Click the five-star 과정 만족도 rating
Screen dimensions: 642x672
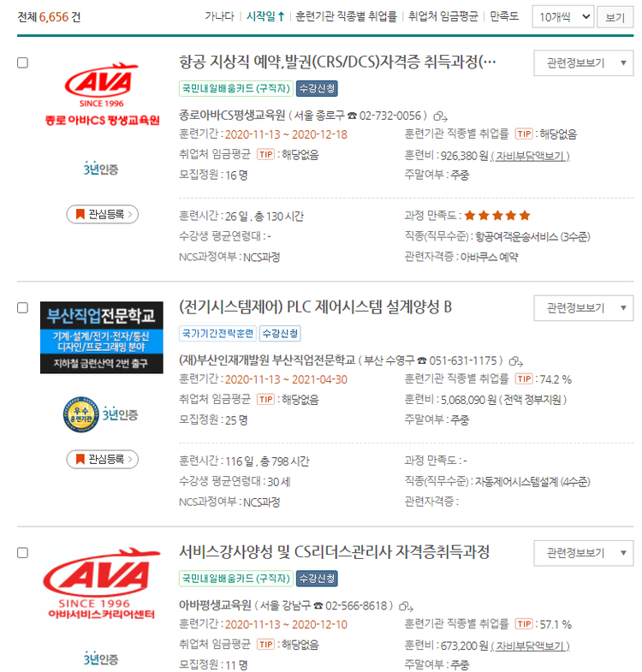(x=497, y=215)
